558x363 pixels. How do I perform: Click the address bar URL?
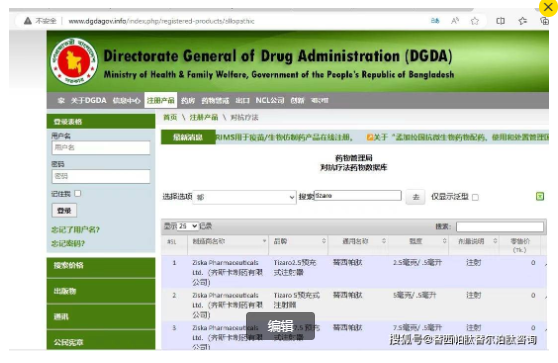pos(161,21)
